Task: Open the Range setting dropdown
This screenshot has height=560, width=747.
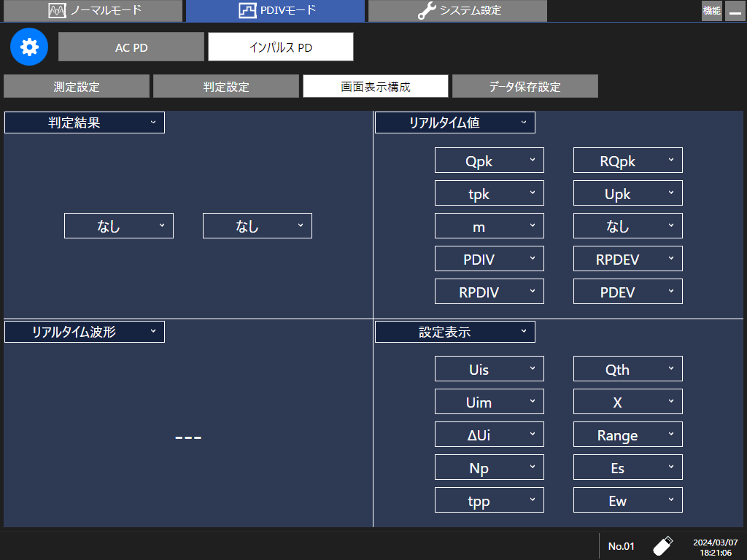Action: click(627, 434)
